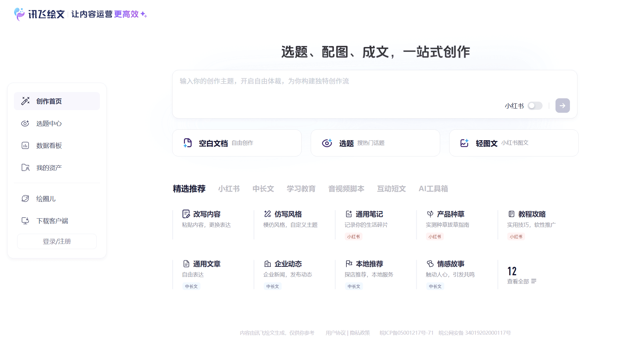This screenshot has height=341, width=644.
Task: Open 我的资产 in the sidebar
Action: [x=49, y=168]
